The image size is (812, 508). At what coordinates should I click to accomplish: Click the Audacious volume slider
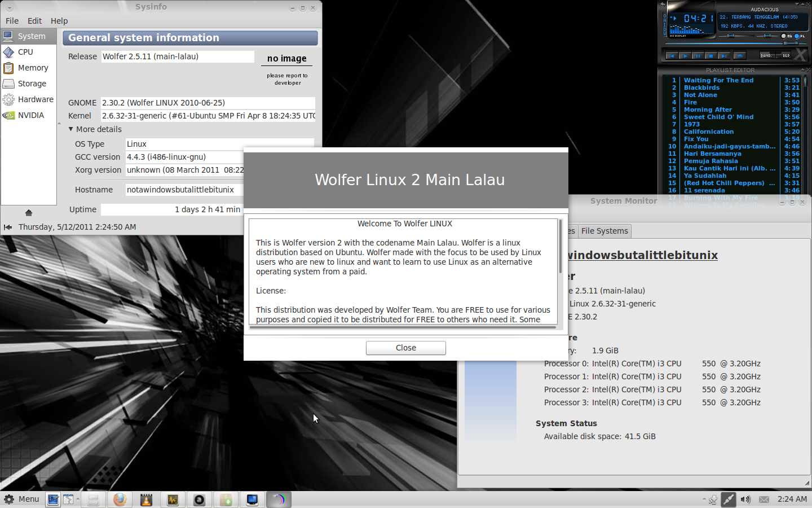(x=736, y=36)
